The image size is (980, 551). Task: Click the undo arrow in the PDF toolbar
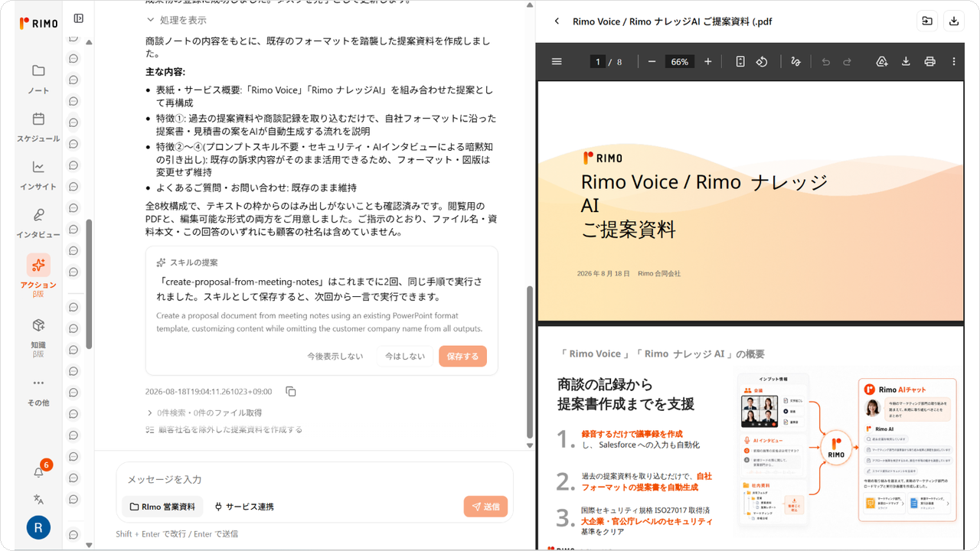click(825, 61)
